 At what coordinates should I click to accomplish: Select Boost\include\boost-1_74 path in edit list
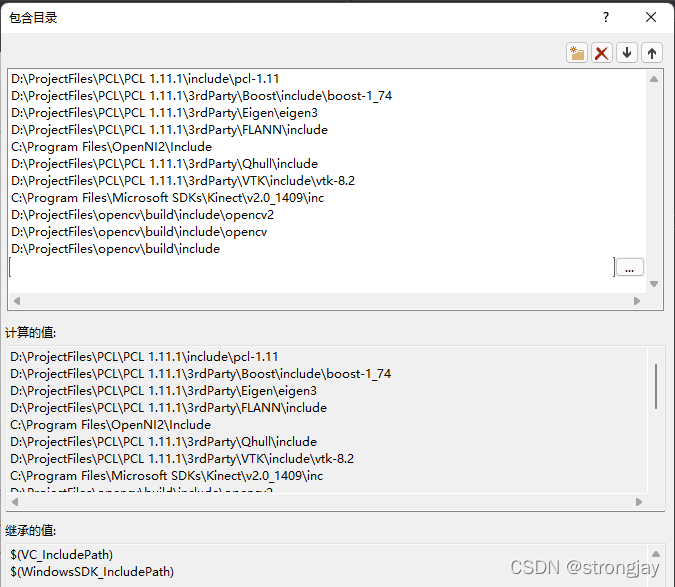[x=201, y=96]
